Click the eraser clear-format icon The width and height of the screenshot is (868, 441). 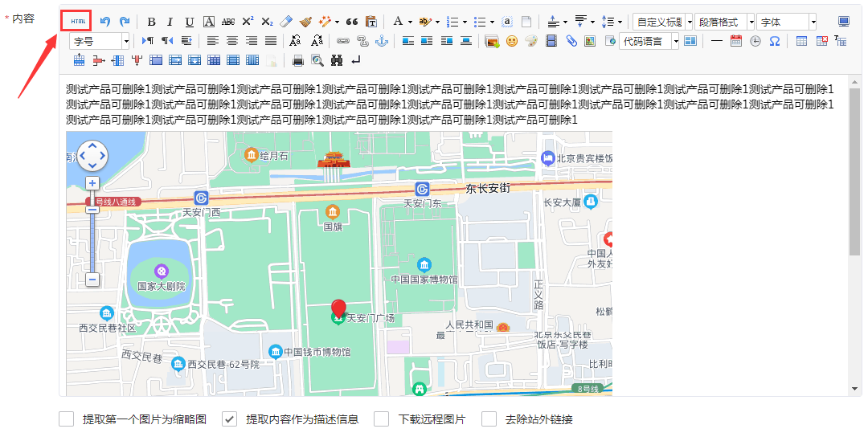(x=285, y=22)
